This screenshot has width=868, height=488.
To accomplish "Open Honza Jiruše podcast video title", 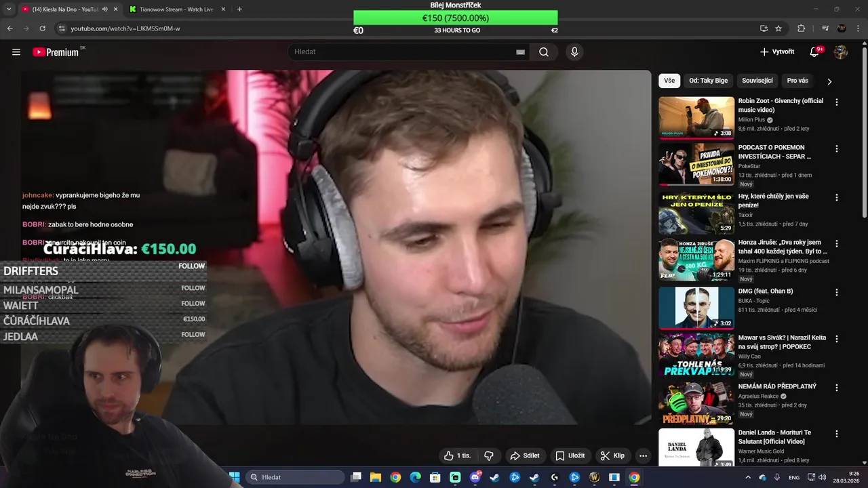I will point(782,247).
